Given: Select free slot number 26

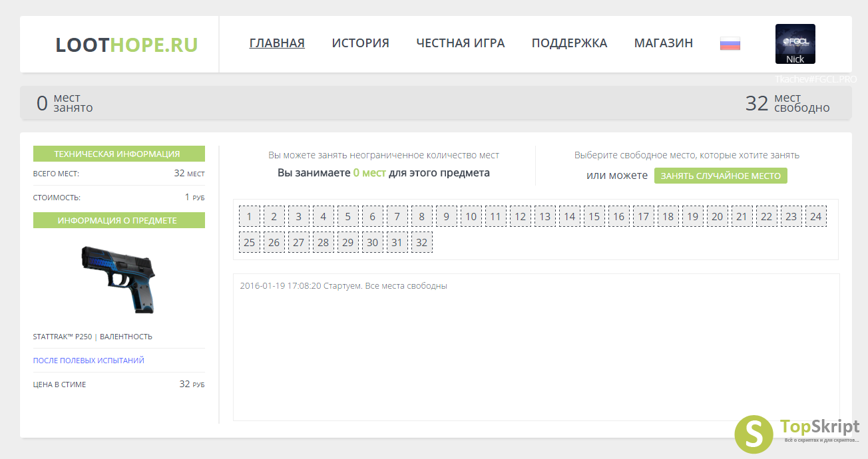Looking at the screenshot, I should click(x=274, y=242).
